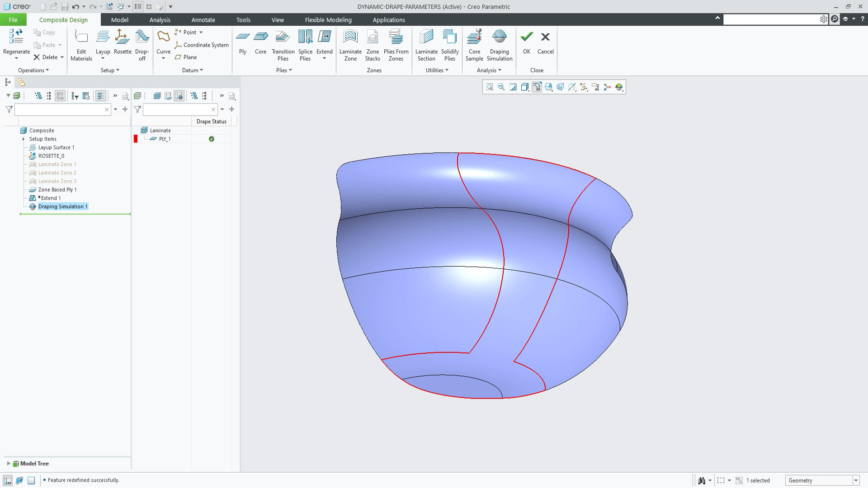
Task: Click the Solidify Plies tool
Action: tap(450, 45)
